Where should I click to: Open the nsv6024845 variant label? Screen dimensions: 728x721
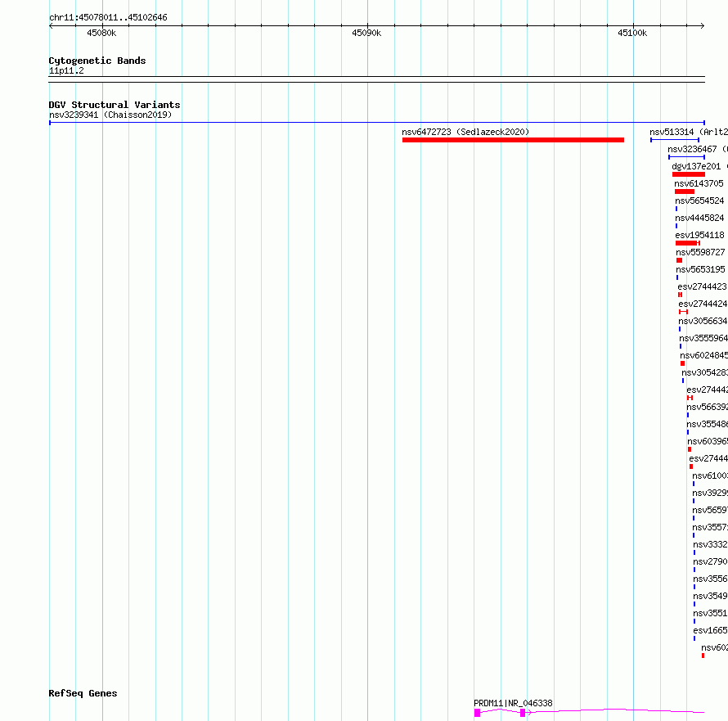pyautogui.click(x=703, y=355)
